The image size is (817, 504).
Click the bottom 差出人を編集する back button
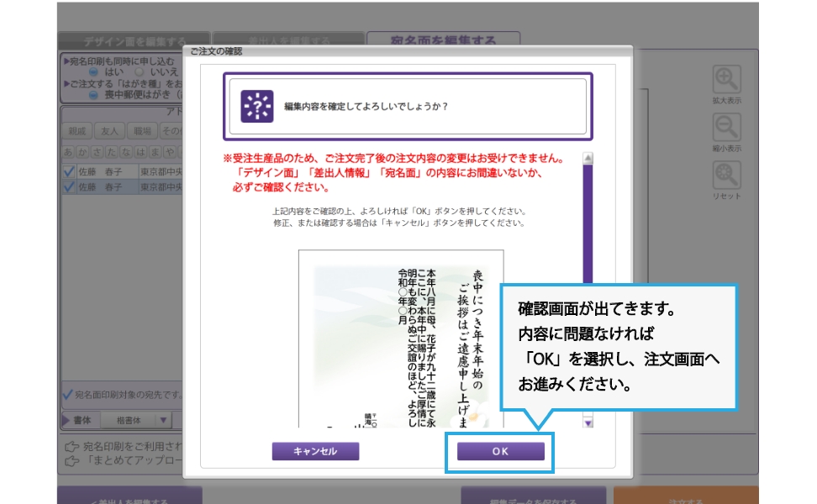click(129, 496)
